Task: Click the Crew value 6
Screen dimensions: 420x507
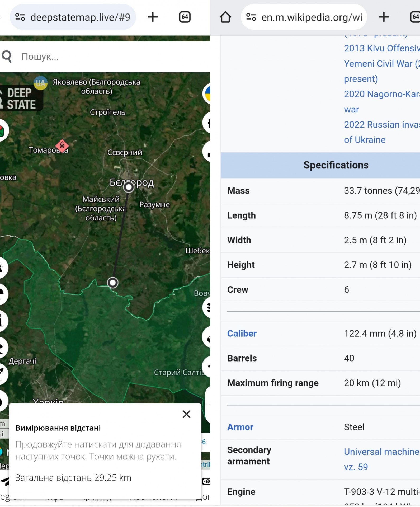Action: coord(346,290)
